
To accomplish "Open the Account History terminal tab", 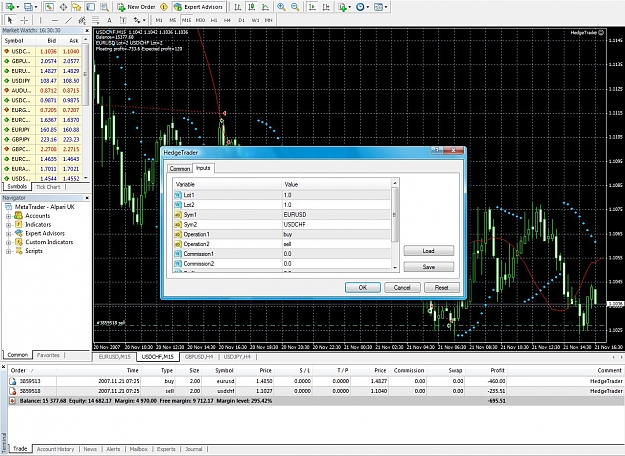I will coord(55,449).
